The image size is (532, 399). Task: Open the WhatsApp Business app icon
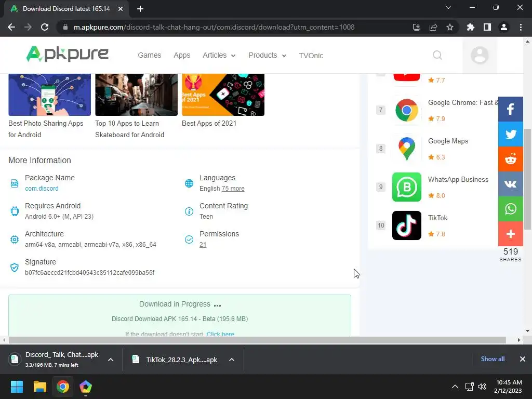point(406,187)
